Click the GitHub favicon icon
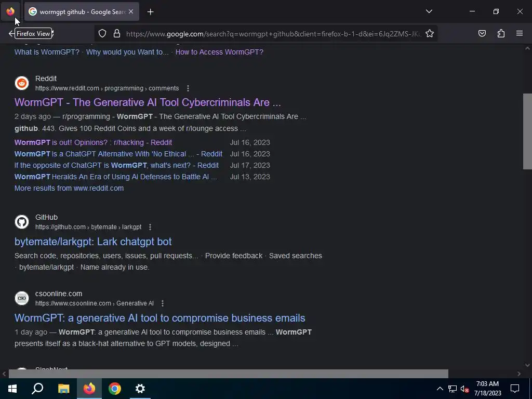This screenshot has width=532, height=399. click(22, 222)
